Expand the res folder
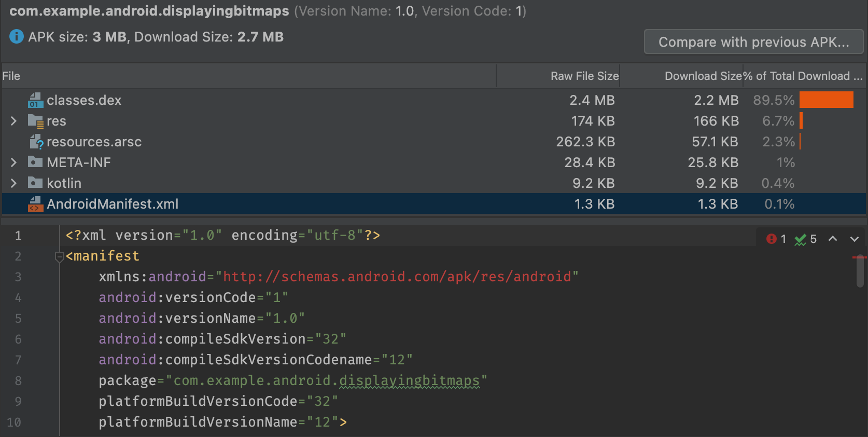Image resolution: width=868 pixels, height=437 pixels. coord(13,121)
